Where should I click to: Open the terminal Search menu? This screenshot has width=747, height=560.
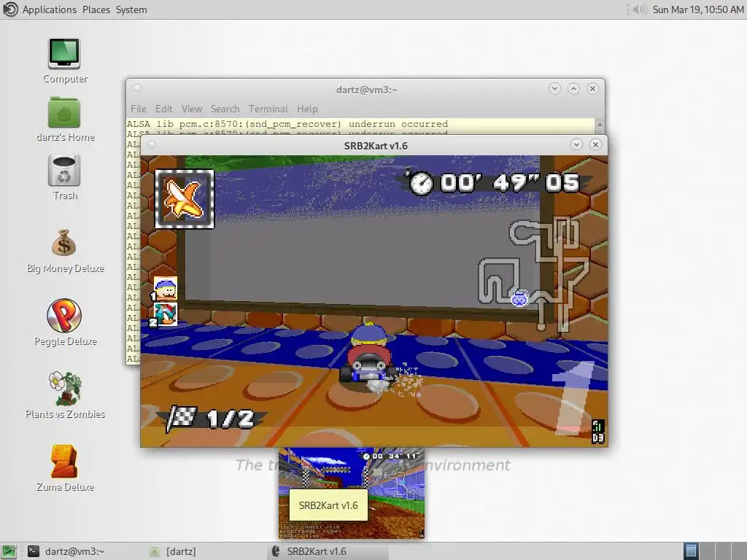(x=225, y=109)
